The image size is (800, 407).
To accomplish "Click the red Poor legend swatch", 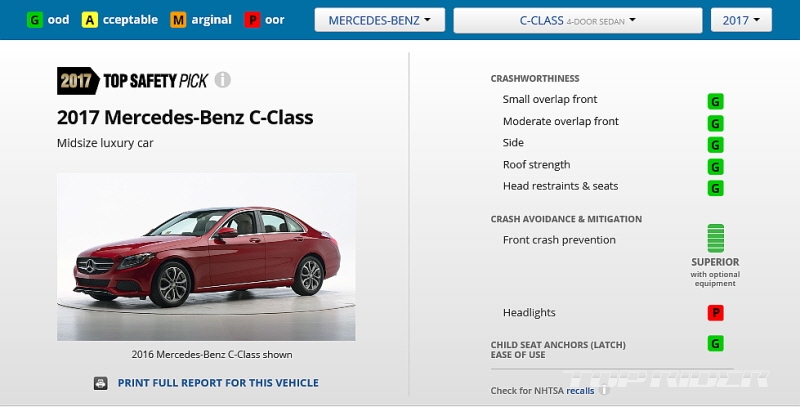I will 252,20.
